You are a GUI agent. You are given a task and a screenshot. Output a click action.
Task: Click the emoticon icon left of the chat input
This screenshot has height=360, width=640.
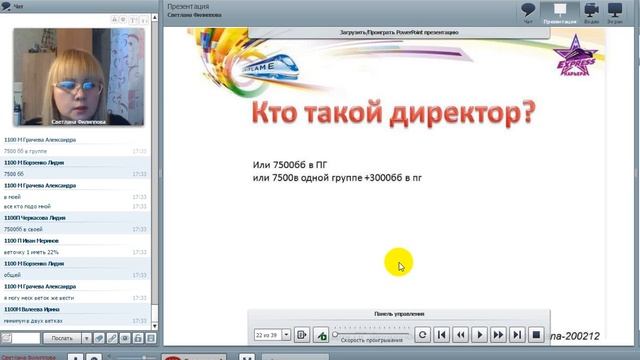[6, 338]
